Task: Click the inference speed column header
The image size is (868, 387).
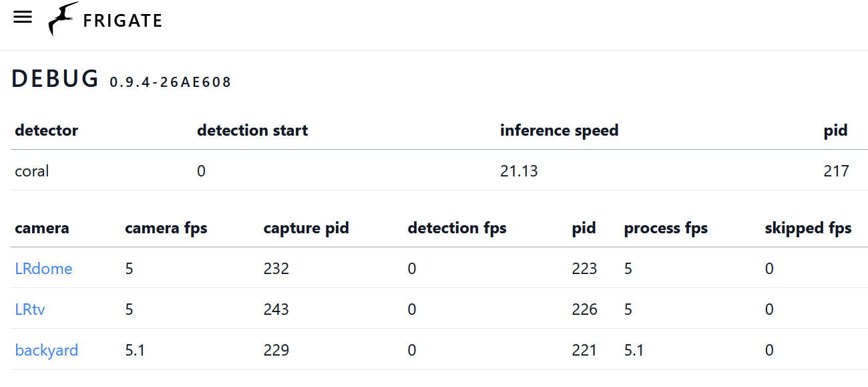Action: 559,130
